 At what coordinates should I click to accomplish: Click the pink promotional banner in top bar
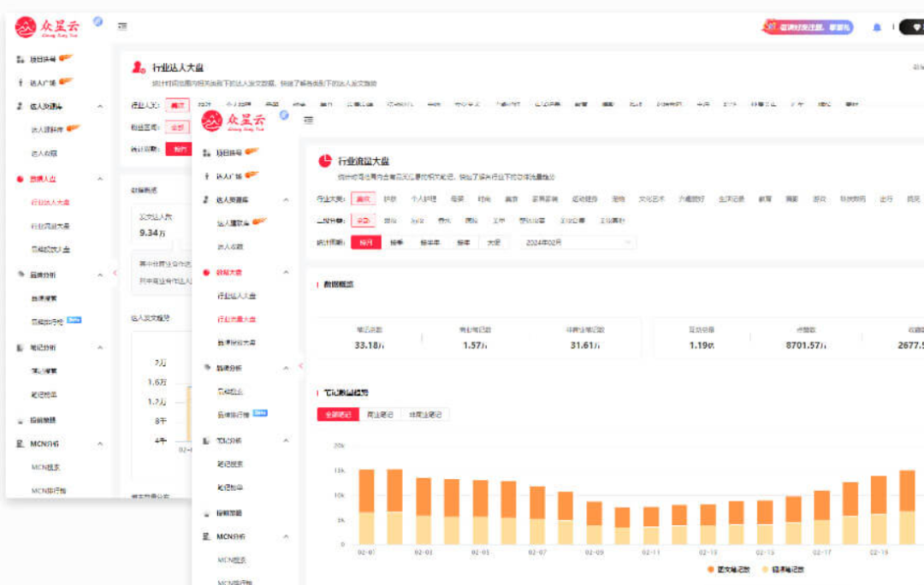click(x=808, y=27)
